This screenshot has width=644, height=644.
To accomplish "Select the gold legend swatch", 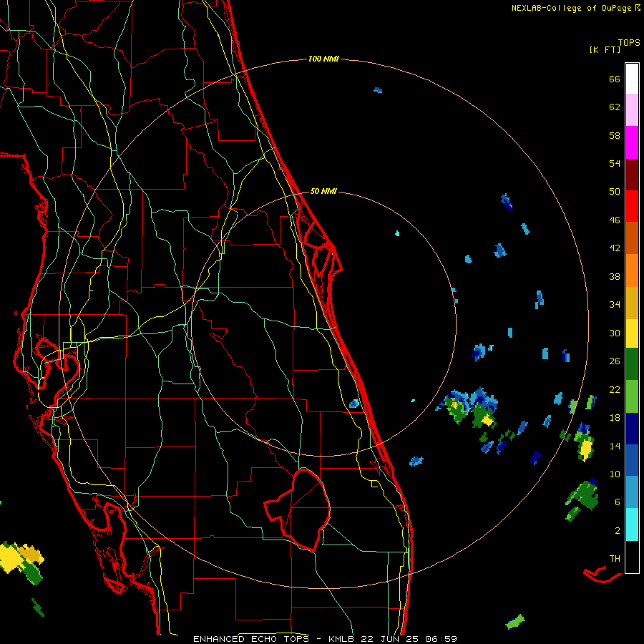I will coord(632,303).
